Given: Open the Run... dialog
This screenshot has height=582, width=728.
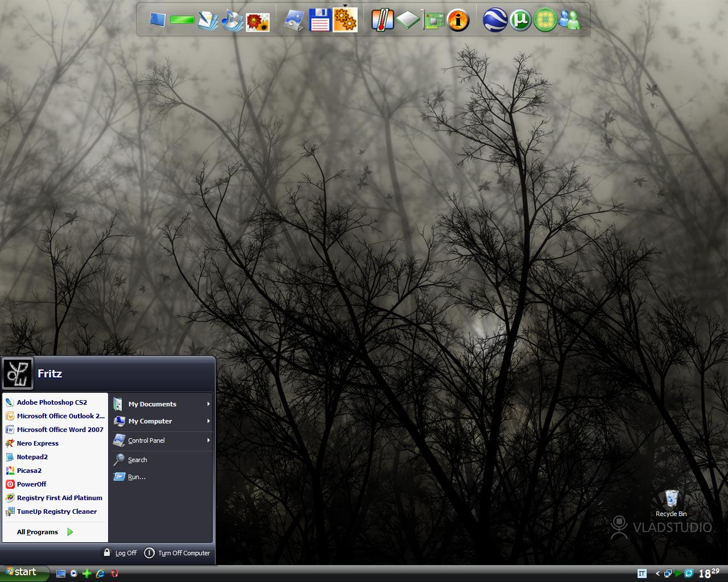Looking at the screenshot, I should click(x=162, y=477).
